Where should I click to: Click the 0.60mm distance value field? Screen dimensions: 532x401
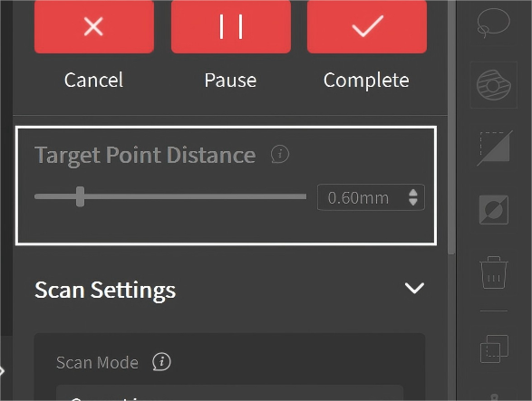pyautogui.click(x=371, y=197)
